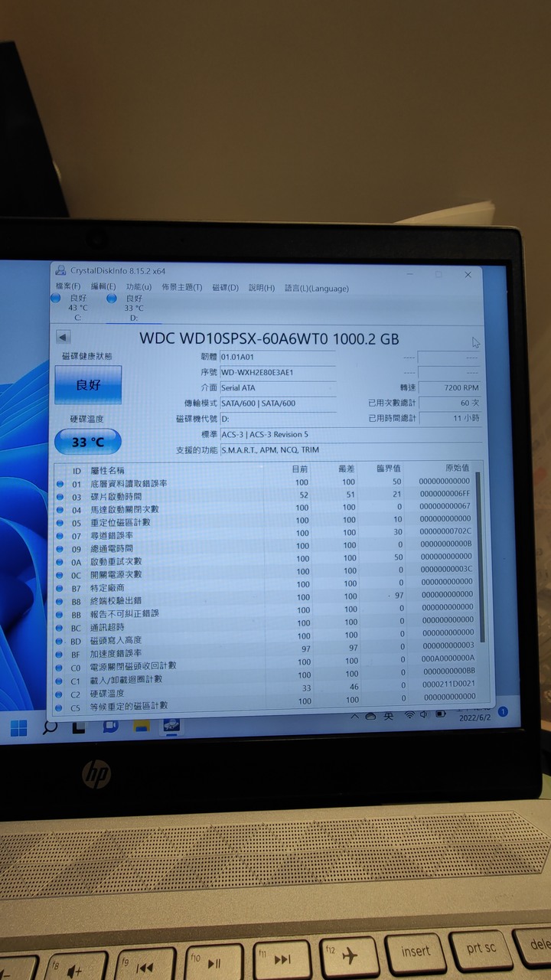Click raw value 0000211D0021
Image resolution: width=551 pixels, height=980 pixels.
click(x=448, y=684)
